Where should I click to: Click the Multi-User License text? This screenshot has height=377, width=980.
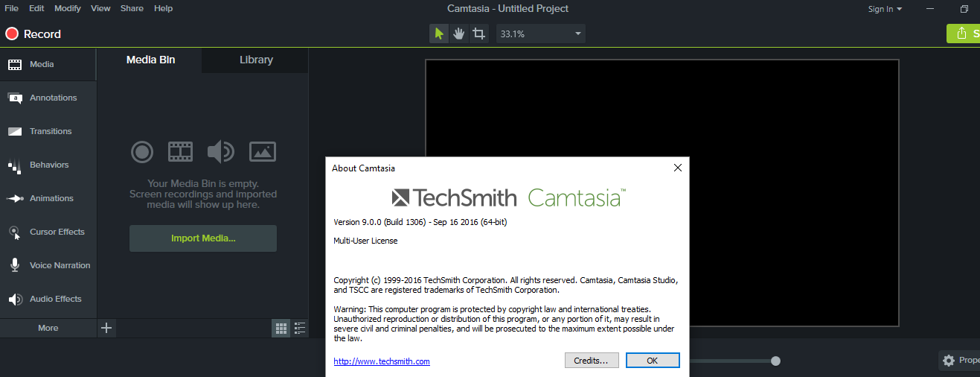pyautogui.click(x=365, y=241)
